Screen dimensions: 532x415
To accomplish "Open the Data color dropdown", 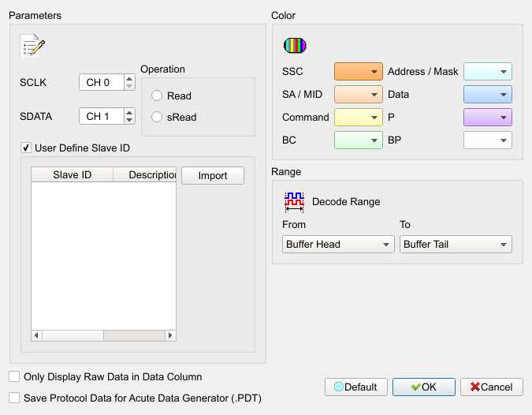I will pyautogui.click(x=488, y=95).
